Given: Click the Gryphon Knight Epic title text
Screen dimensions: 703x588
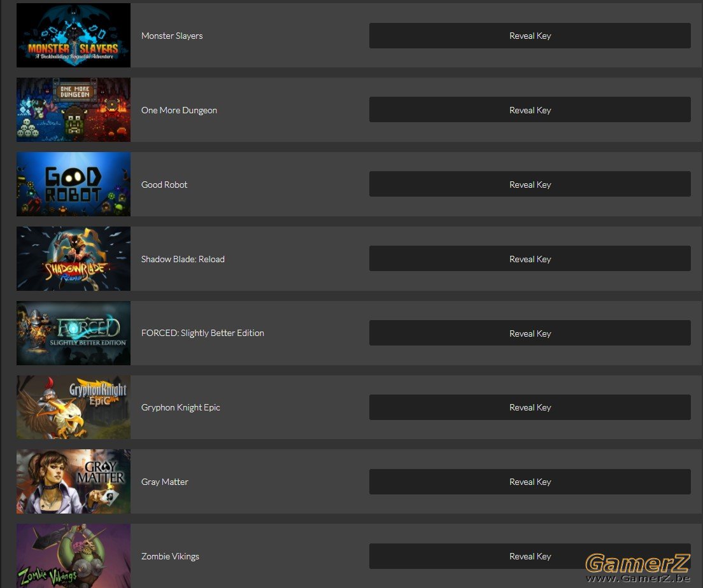Looking at the screenshot, I should click(180, 407).
